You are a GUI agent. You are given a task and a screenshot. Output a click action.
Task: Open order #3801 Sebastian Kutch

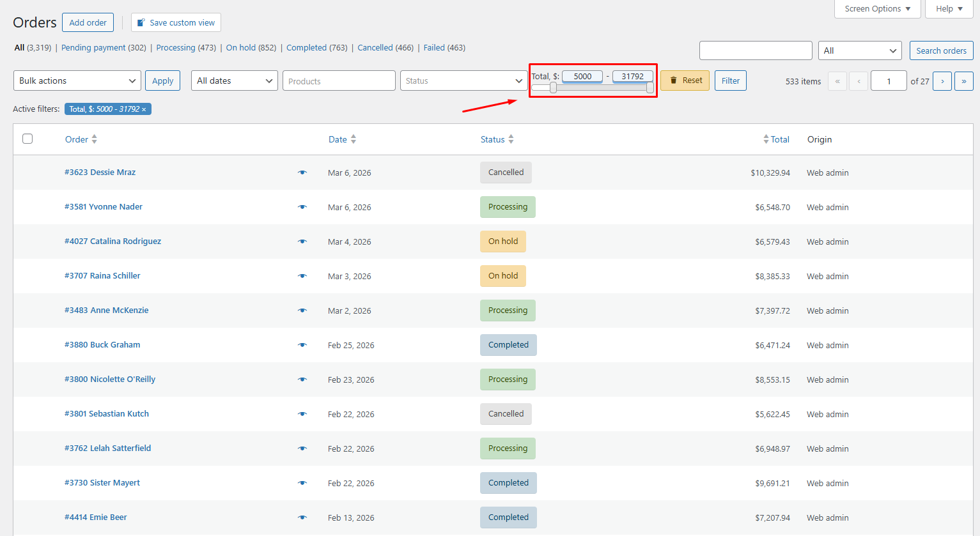pyautogui.click(x=107, y=414)
